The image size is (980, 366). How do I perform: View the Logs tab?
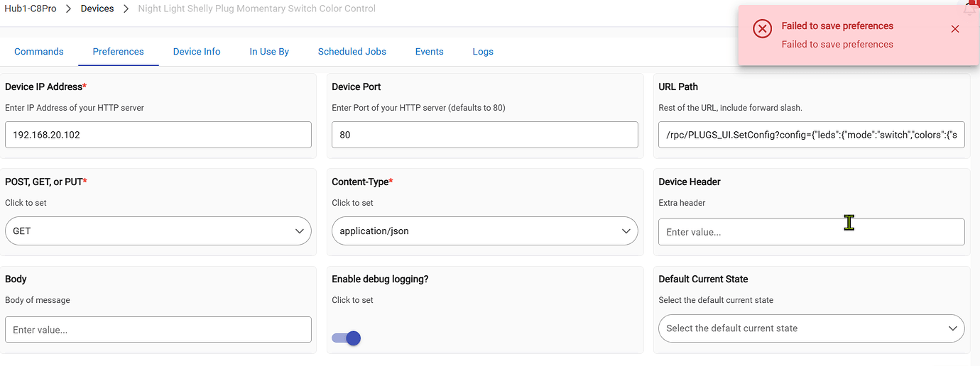click(483, 52)
